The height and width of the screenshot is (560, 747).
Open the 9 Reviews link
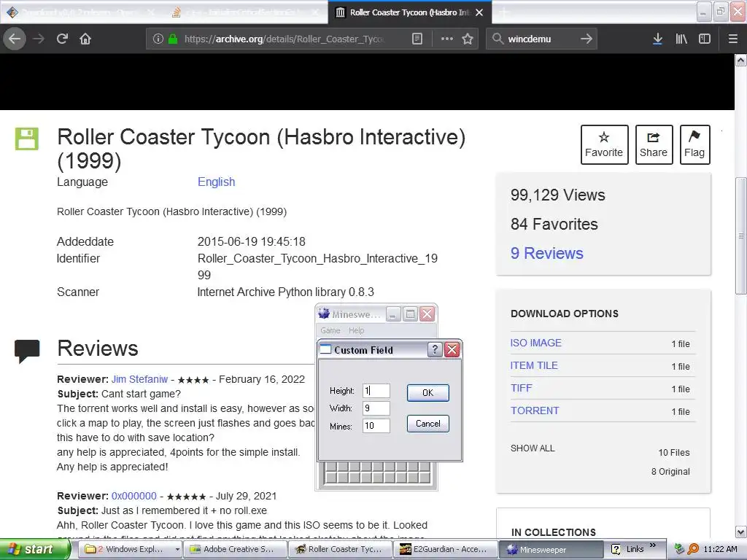point(547,253)
